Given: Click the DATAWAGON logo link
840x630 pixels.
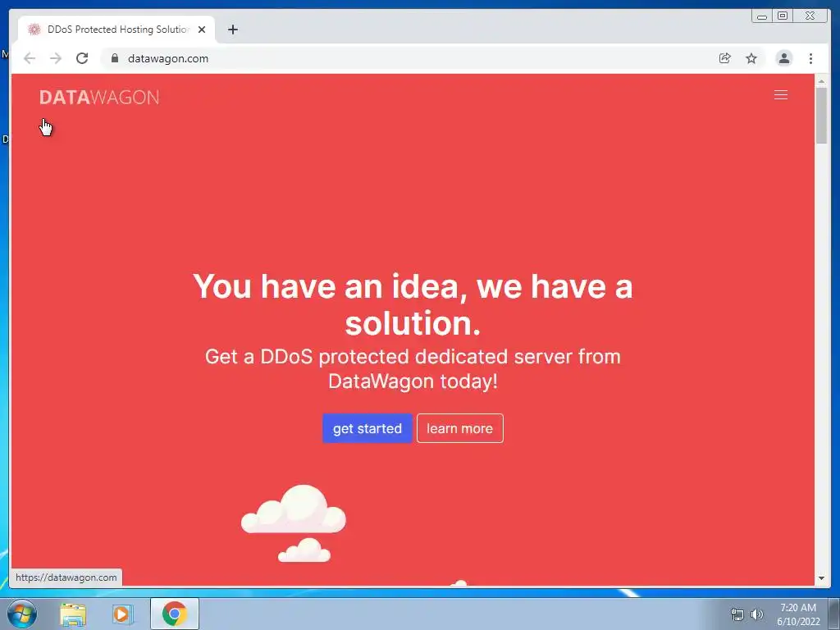Looking at the screenshot, I should coord(99,97).
